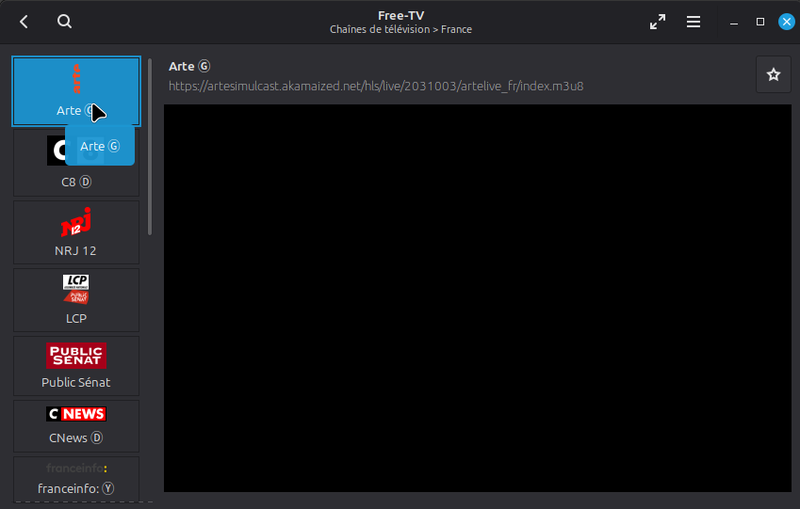Image resolution: width=800 pixels, height=509 pixels.
Task: Click the Public Sénat logo
Action: [76, 355]
